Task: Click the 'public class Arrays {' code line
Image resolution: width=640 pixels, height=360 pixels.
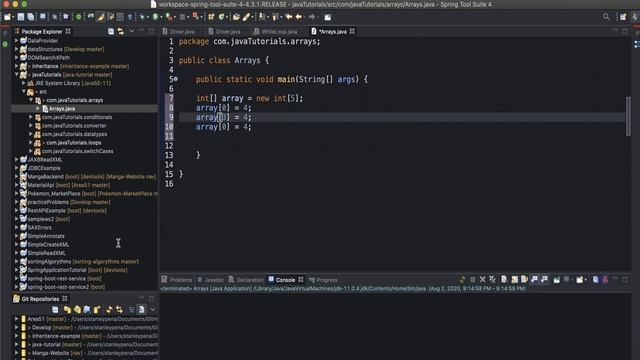Action: pyautogui.click(x=224, y=60)
